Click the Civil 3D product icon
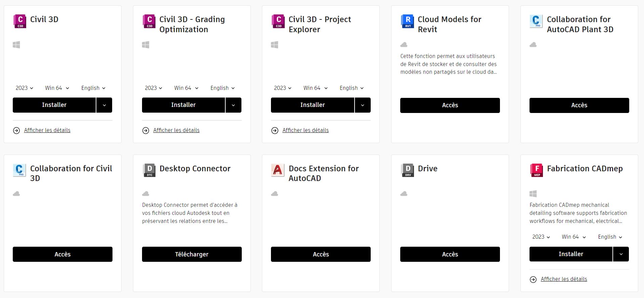 tap(20, 21)
